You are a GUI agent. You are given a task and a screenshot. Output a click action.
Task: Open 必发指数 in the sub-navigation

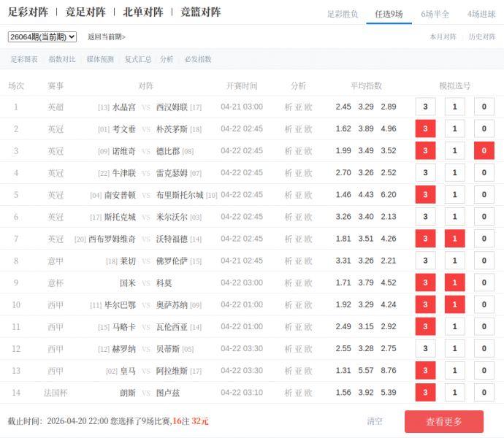coord(197,59)
